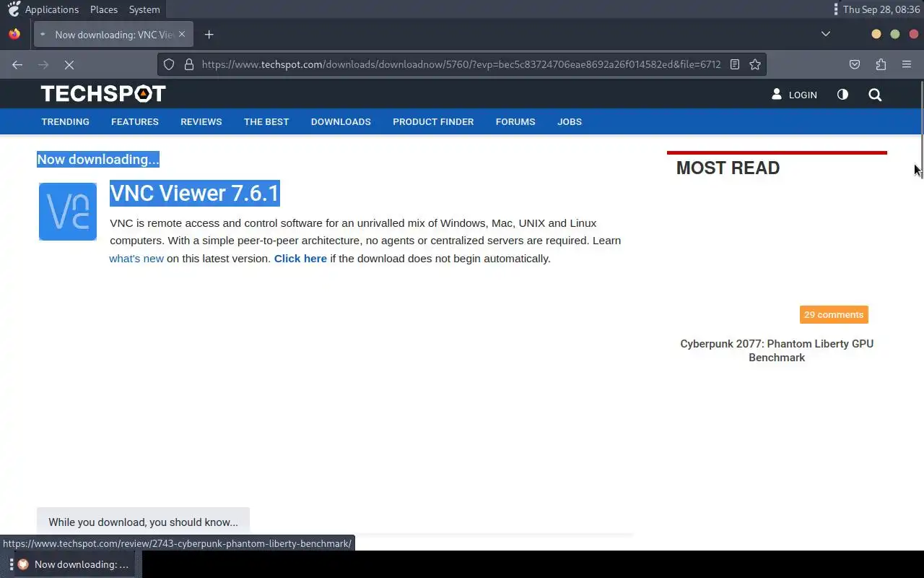Open a new browser tab
This screenshot has width=924, height=578.
tap(209, 34)
